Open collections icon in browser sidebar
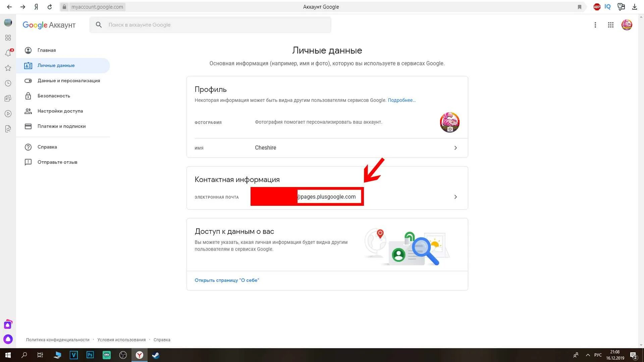This screenshot has width=644, height=362. 8,98
